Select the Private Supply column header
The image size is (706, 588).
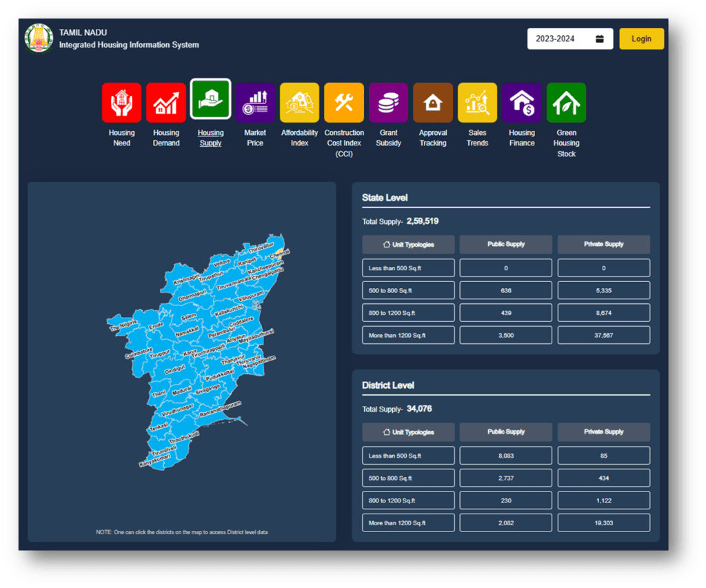[603, 244]
